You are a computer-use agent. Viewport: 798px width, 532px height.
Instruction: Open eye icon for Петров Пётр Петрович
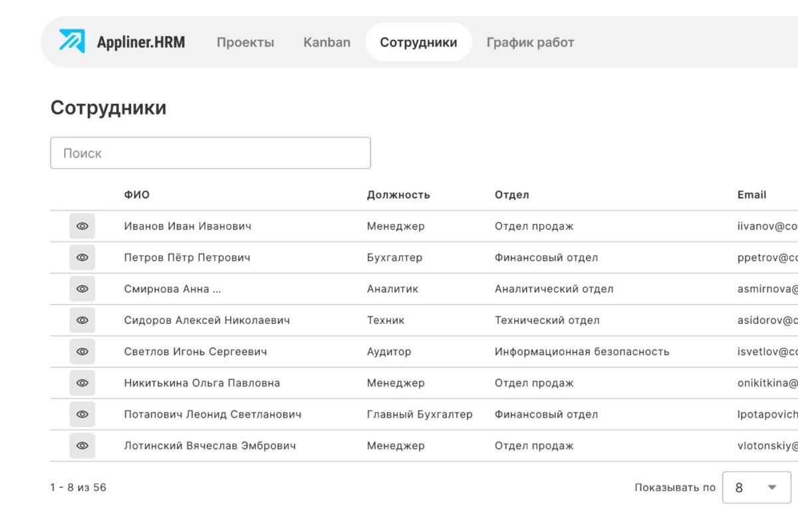pos(82,257)
